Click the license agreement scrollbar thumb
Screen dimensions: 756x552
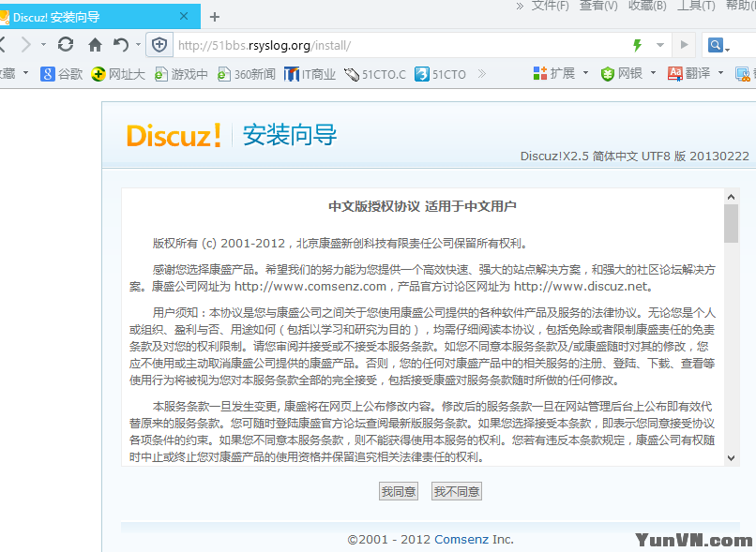[x=731, y=223]
